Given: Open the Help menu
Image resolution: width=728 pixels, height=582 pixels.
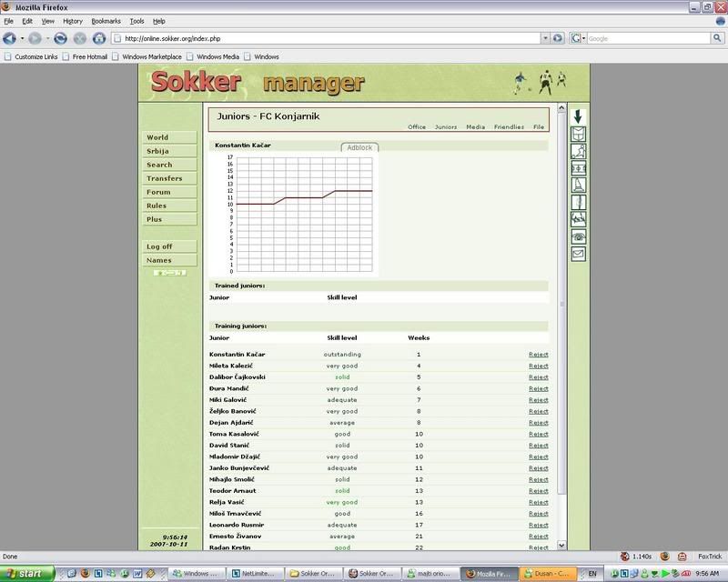Looking at the screenshot, I should (158, 21).
